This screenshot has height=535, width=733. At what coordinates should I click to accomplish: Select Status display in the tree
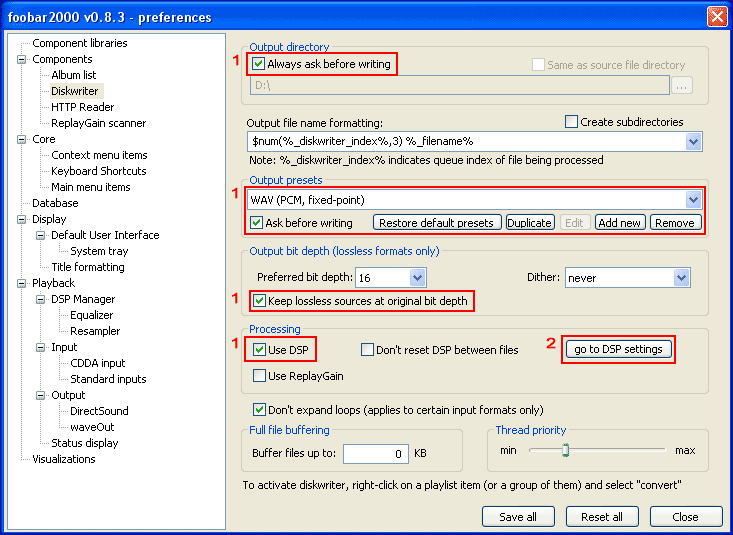(85, 443)
